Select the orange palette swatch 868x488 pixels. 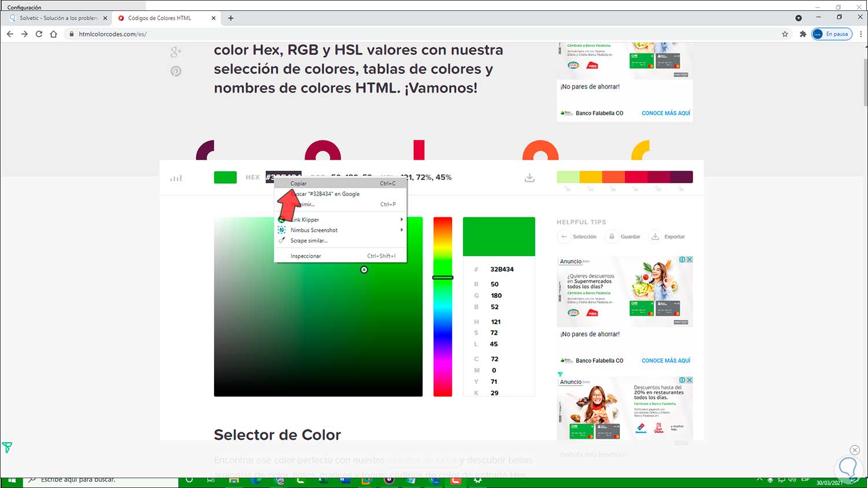(x=613, y=177)
